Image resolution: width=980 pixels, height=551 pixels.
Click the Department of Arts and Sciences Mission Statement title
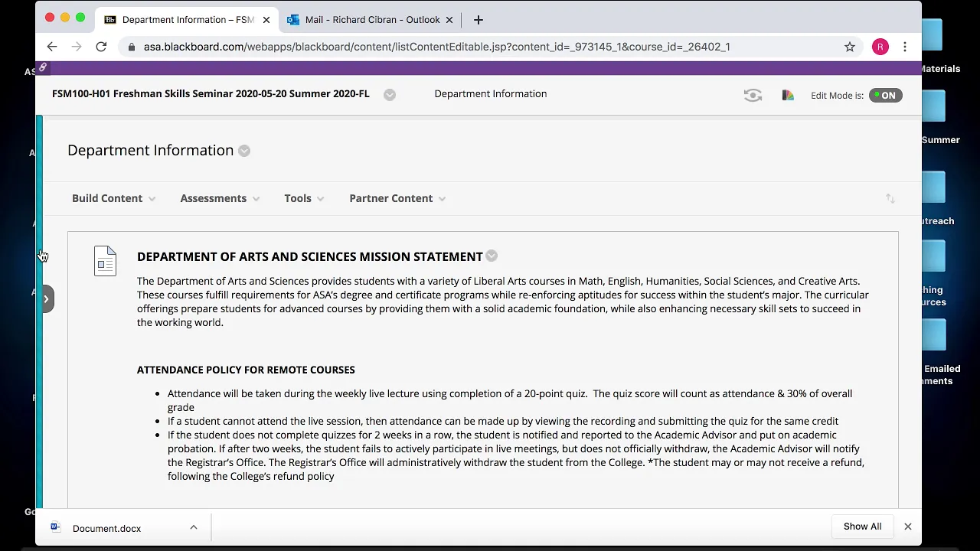point(310,256)
